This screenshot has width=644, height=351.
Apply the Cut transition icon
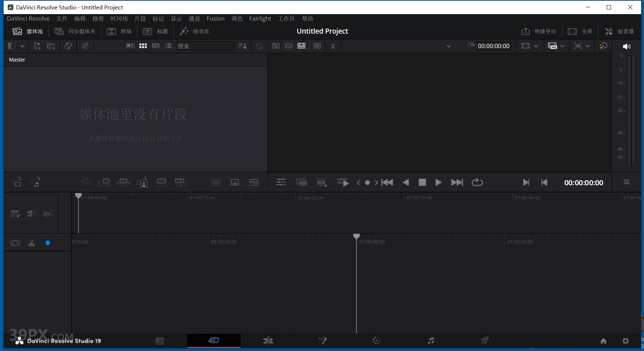tap(216, 182)
